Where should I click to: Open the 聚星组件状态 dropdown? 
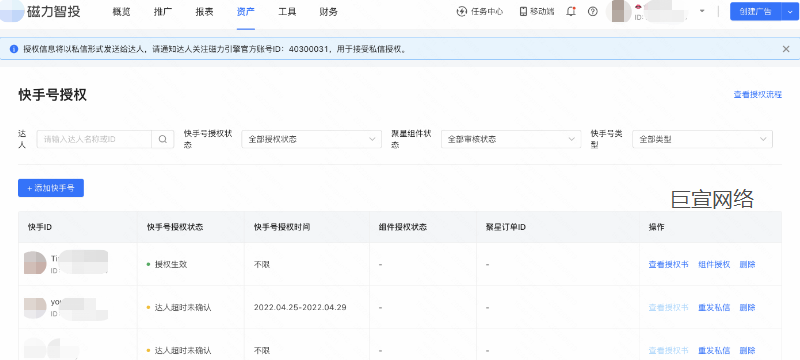(511, 139)
